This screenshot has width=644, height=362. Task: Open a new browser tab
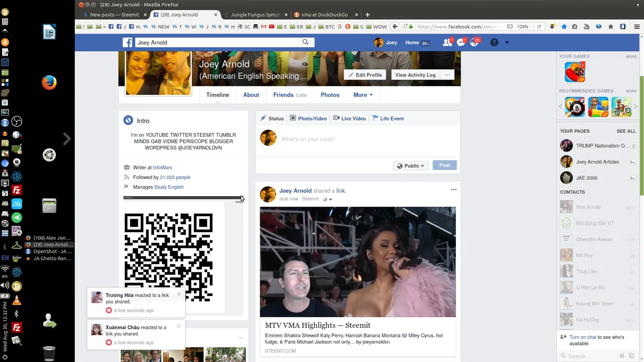point(367,15)
